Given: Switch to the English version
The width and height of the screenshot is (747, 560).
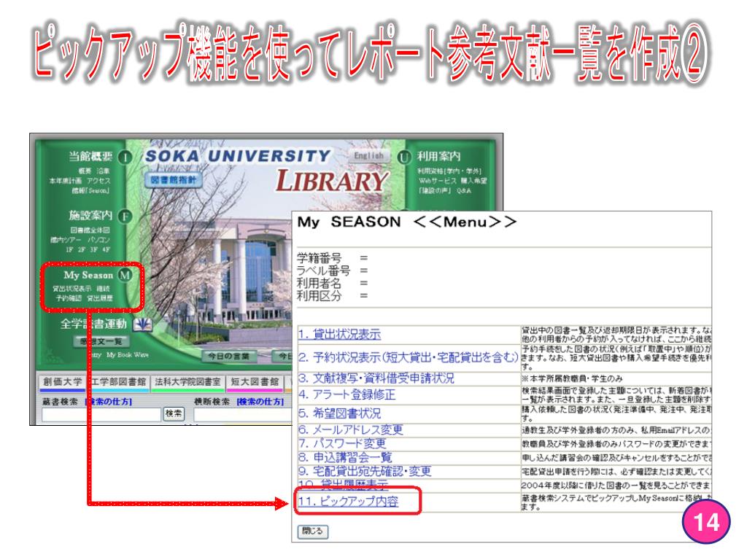Looking at the screenshot, I should [x=368, y=155].
